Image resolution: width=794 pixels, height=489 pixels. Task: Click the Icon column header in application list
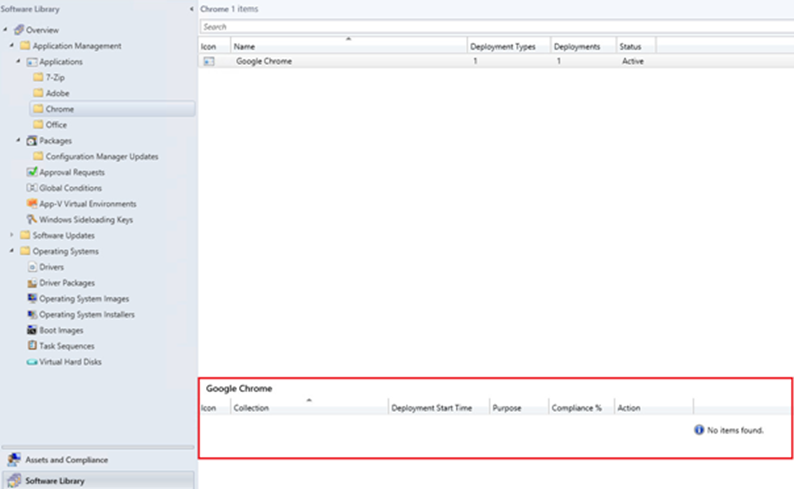[x=215, y=46]
